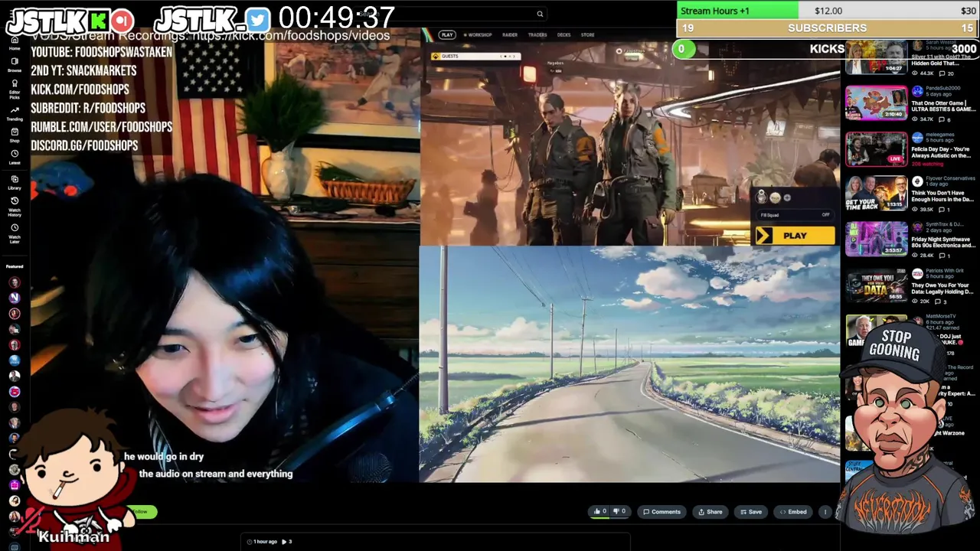
Task: Click the 'Featured' sidebar heading
Action: tap(15, 266)
